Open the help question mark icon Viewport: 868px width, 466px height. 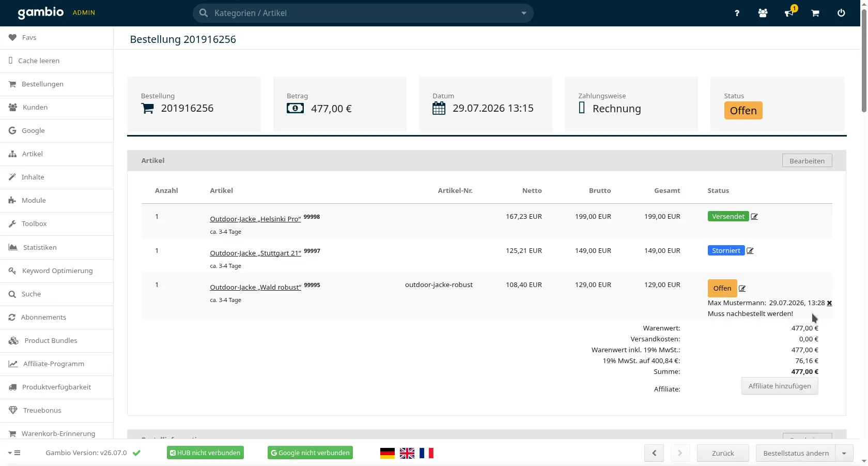(x=737, y=13)
